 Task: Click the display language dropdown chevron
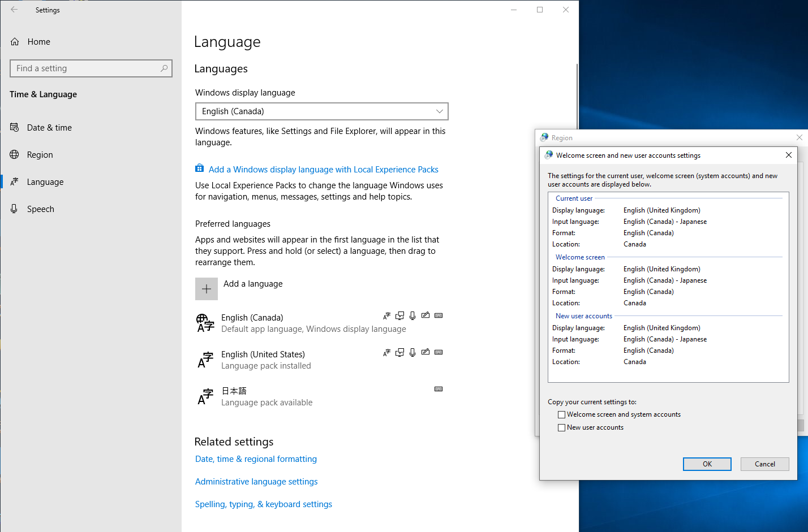440,111
